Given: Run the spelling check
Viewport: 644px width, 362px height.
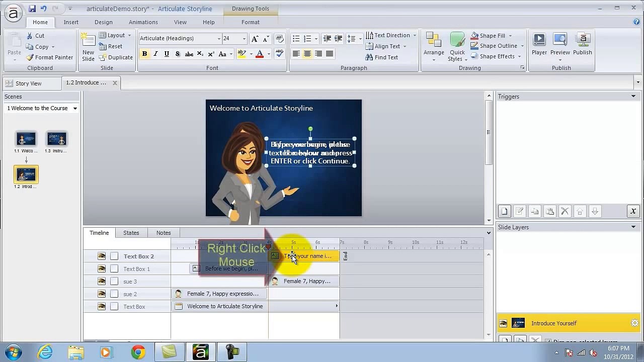Looking at the screenshot, I should [280, 54].
